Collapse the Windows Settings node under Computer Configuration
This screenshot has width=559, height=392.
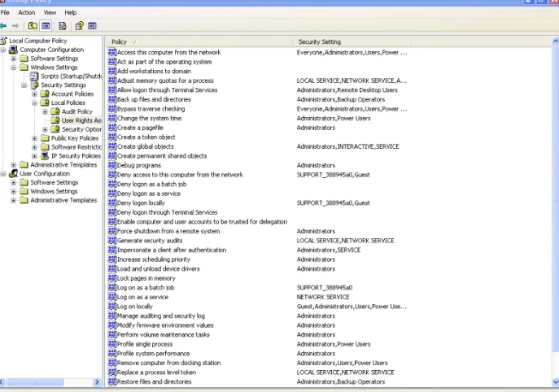point(14,68)
